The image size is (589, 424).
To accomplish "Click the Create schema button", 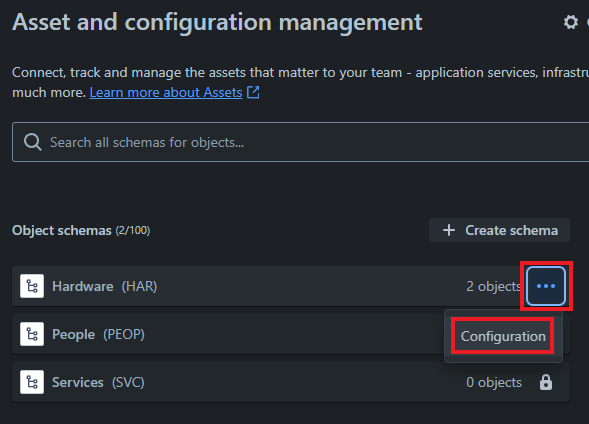I will click(499, 230).
